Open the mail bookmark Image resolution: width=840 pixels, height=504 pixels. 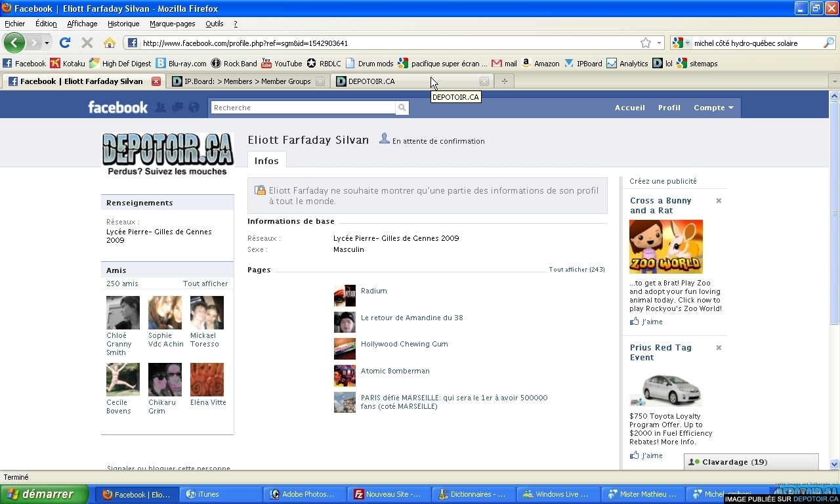click(505, 64)
